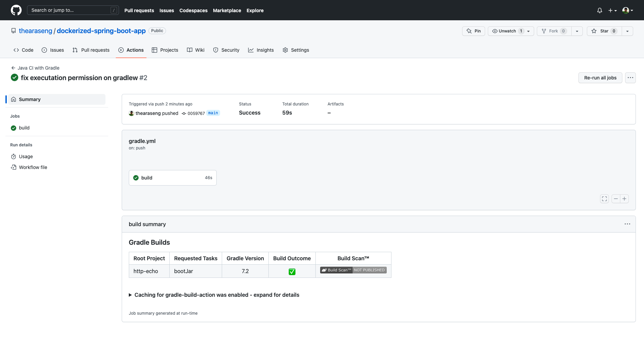Click the Gradle Builds heading
Viewport: 644px width, 338px height.
[x=149, y=242]
